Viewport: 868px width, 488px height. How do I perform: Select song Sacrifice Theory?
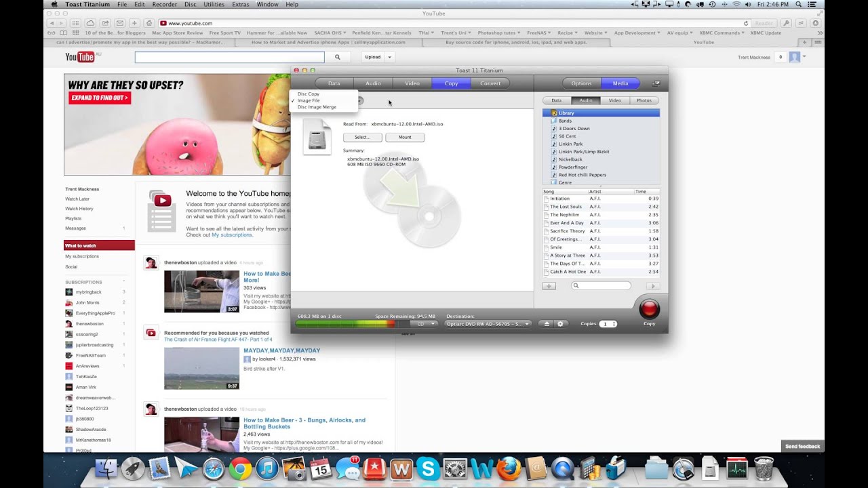tap(567, 231)
